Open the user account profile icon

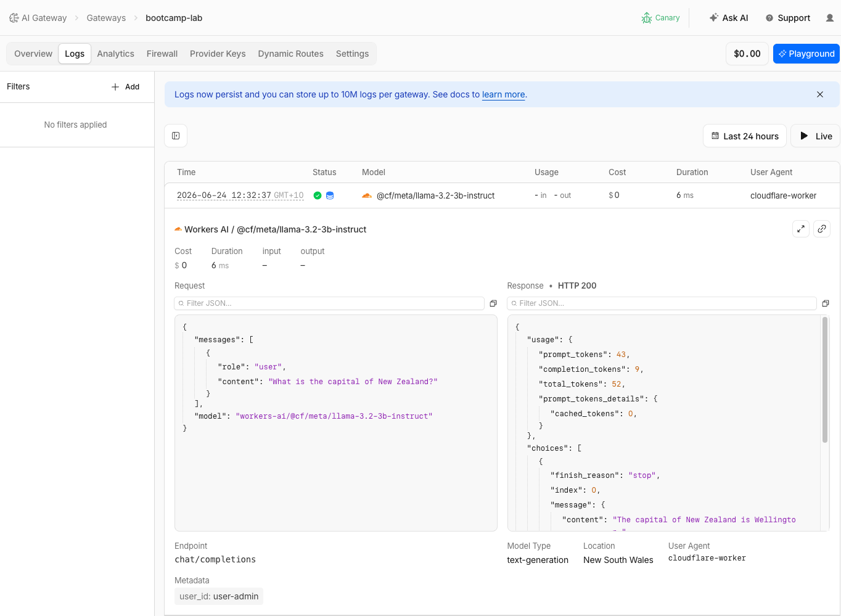(830, 18)
